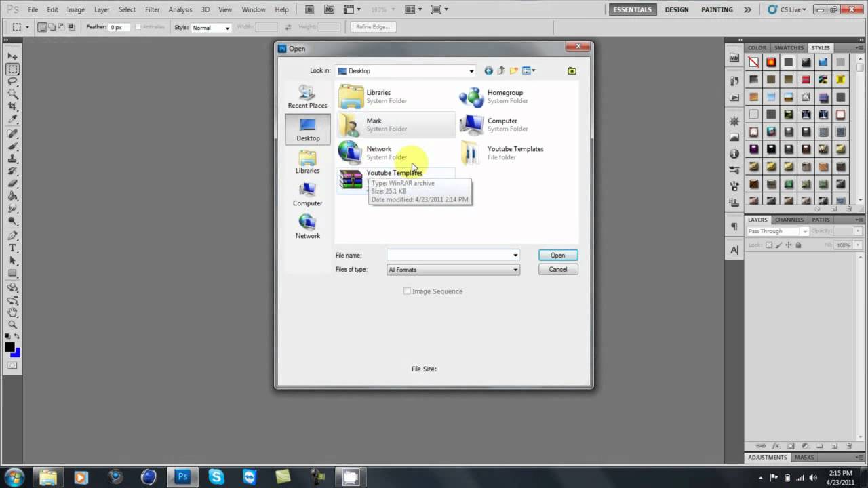The width and height of the screenshot is (868, 488).
Task: Switch to the Paths tab
Action: tap(821, 220)
